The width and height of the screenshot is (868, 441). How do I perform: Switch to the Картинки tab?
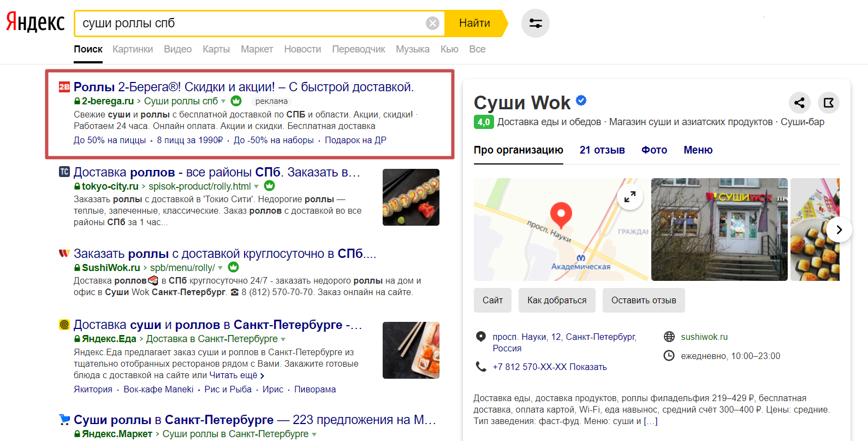[x=133, y=49]
